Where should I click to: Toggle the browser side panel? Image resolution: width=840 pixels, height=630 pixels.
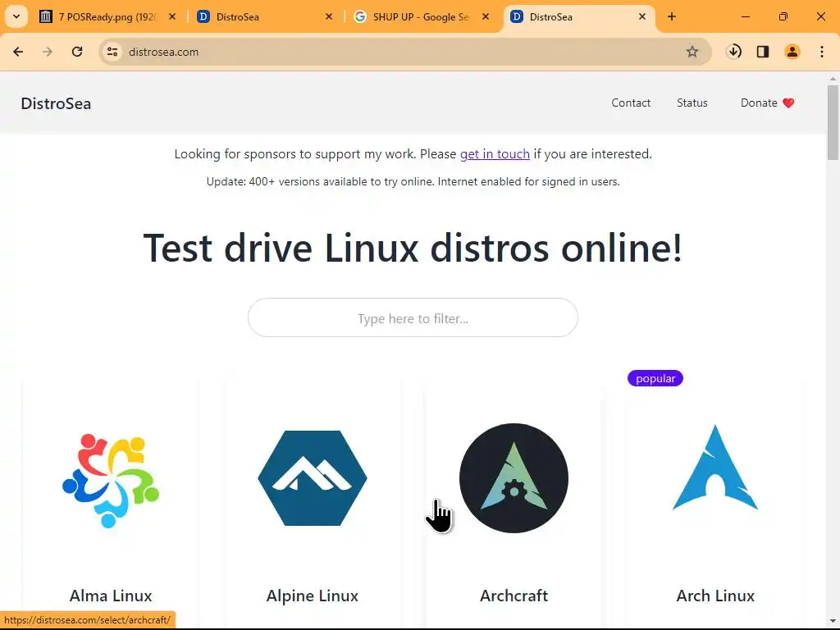pyautogui.click(x=763, y=52)
